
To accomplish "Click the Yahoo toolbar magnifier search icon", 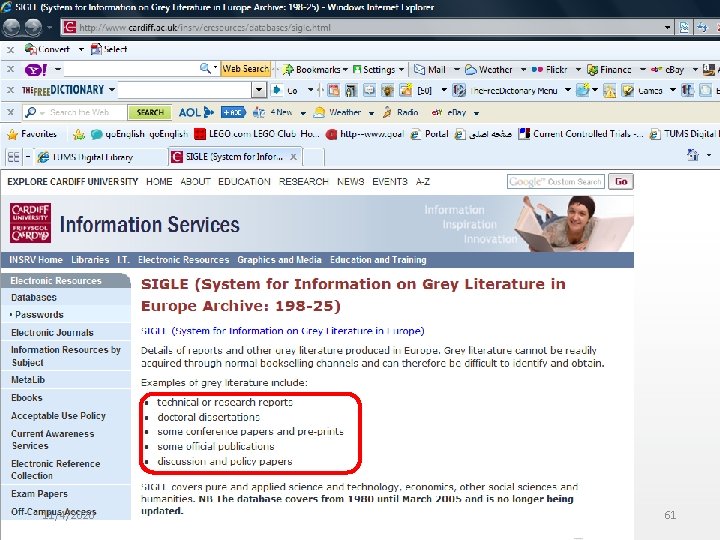I will pyautogui.click(x=205, y=69).
